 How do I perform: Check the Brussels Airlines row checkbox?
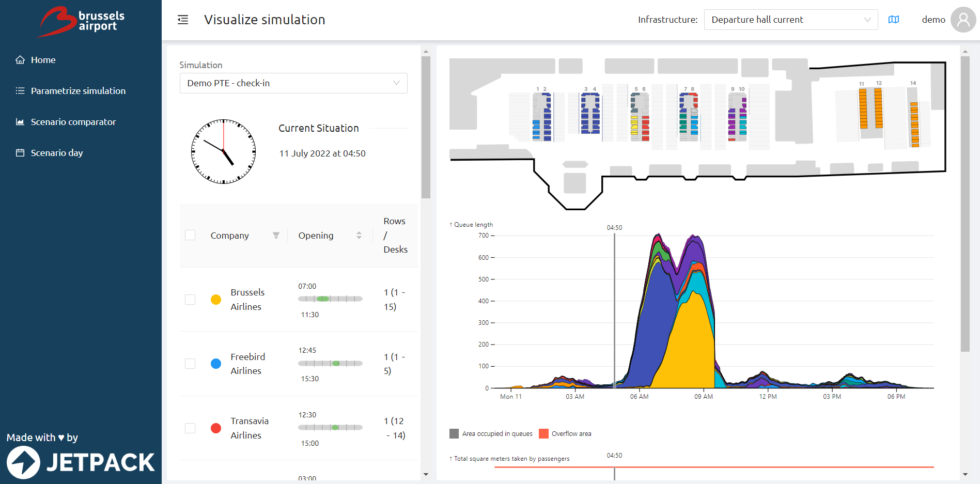[x=190, y=300]
